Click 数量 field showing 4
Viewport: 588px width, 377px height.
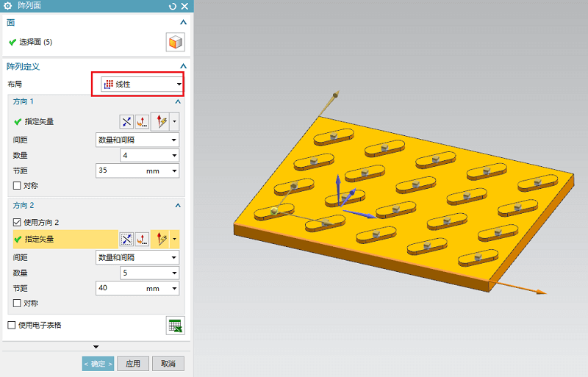pyautogui.click(x=149, y=155)
